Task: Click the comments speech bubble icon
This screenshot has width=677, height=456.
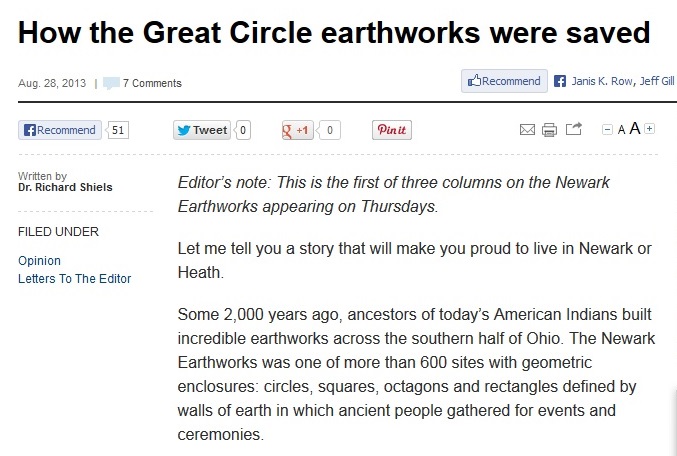Action: (x=111, y=83)
